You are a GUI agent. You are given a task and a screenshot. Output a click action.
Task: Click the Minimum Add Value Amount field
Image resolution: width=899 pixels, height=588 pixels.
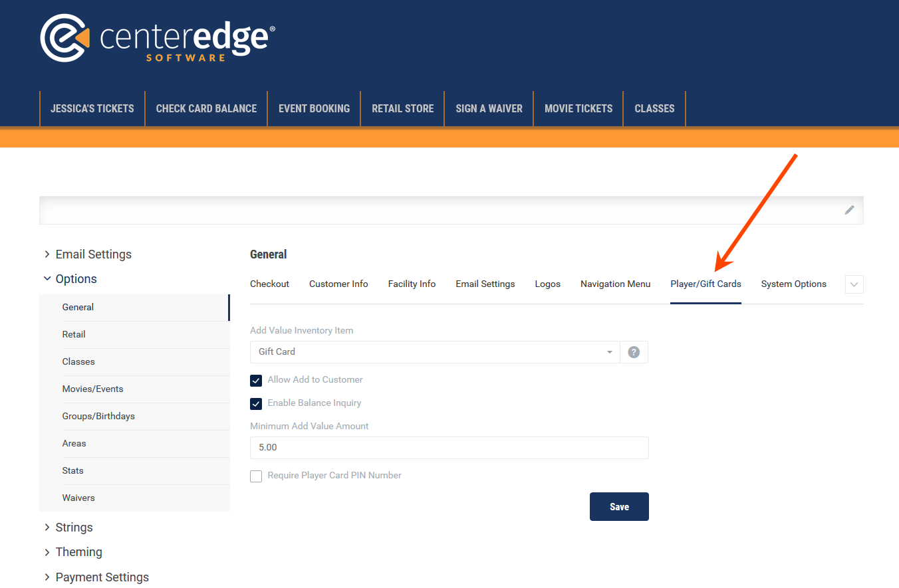point(449,448)
